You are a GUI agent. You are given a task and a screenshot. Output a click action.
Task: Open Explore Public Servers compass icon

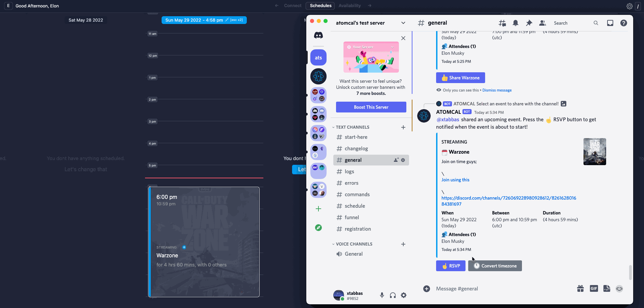coord(318,228)
